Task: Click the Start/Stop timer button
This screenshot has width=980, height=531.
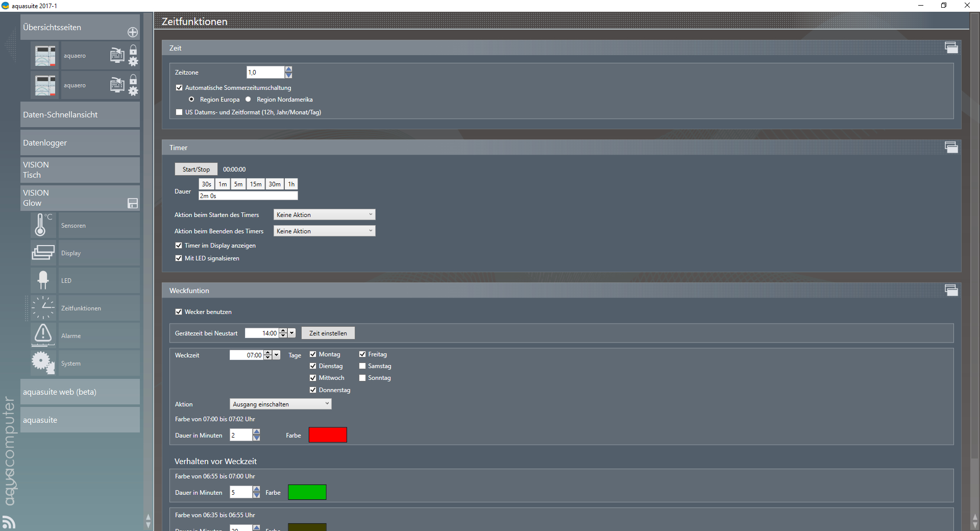Action: 196,170
